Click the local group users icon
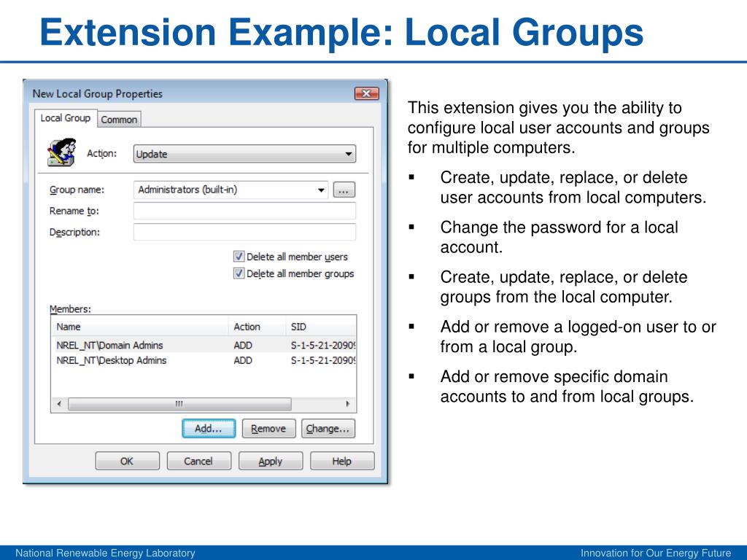This screenshot has height=560, width=747. 62,152
